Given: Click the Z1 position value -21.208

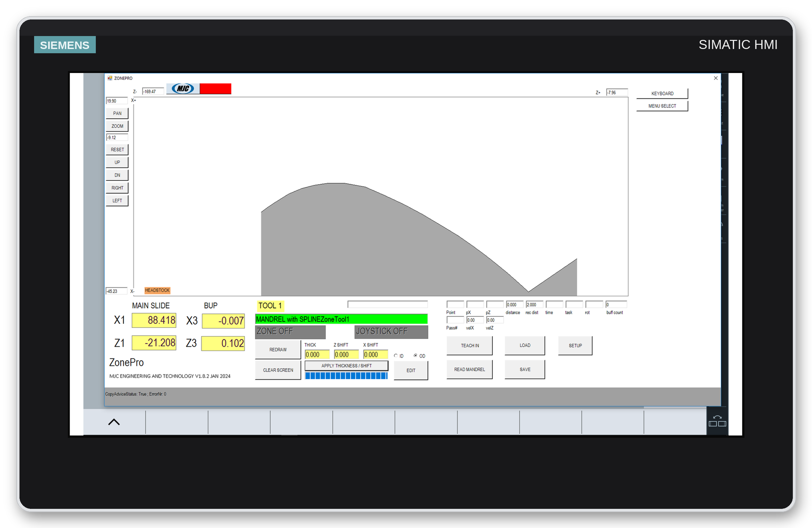Looking at the screenshot, I should click(154, 342).
